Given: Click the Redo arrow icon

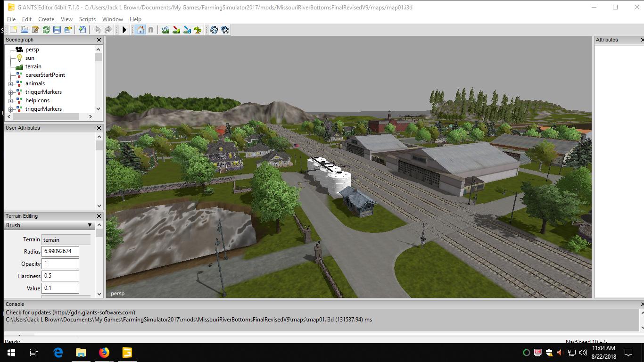Looking at the screenshot, I should [108, 30].
